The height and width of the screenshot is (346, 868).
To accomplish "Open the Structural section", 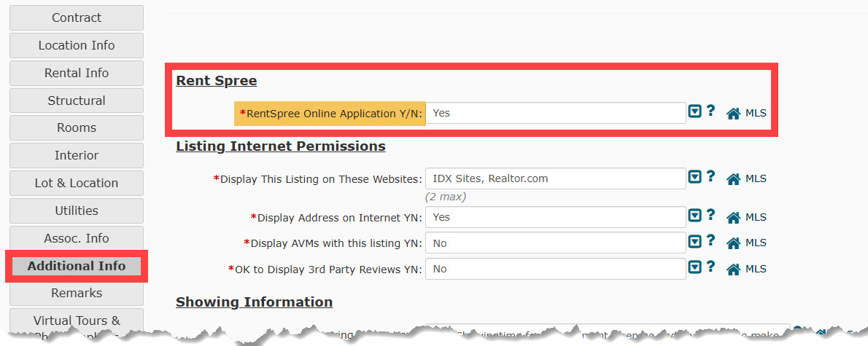I will pyautogui.click(x=77, y=101).
